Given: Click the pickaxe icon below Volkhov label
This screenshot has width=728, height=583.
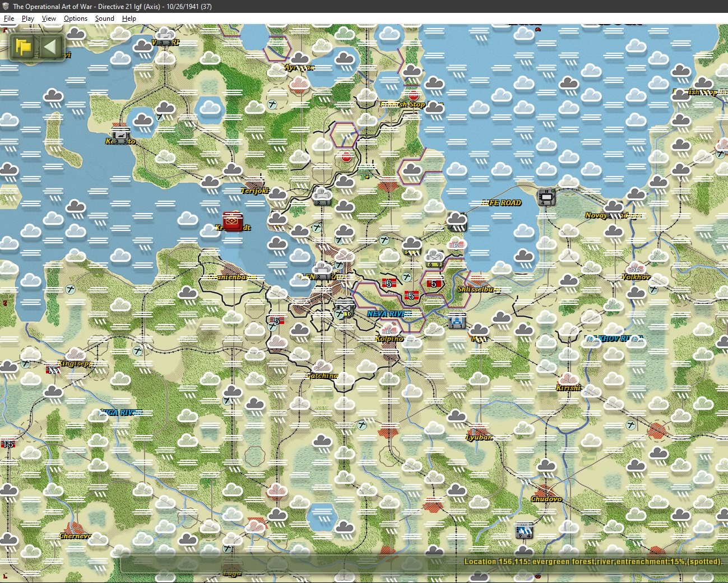Looking at the screenshot, I should 653,290.
